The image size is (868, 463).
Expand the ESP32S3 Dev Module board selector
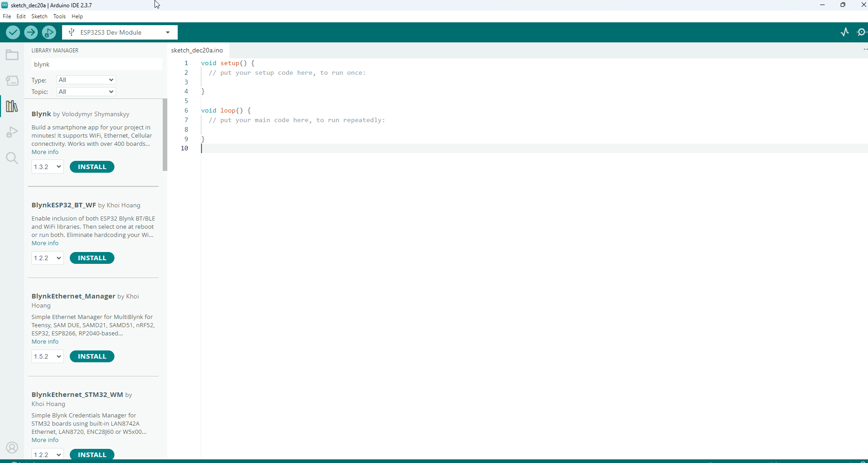click(119, 32)
